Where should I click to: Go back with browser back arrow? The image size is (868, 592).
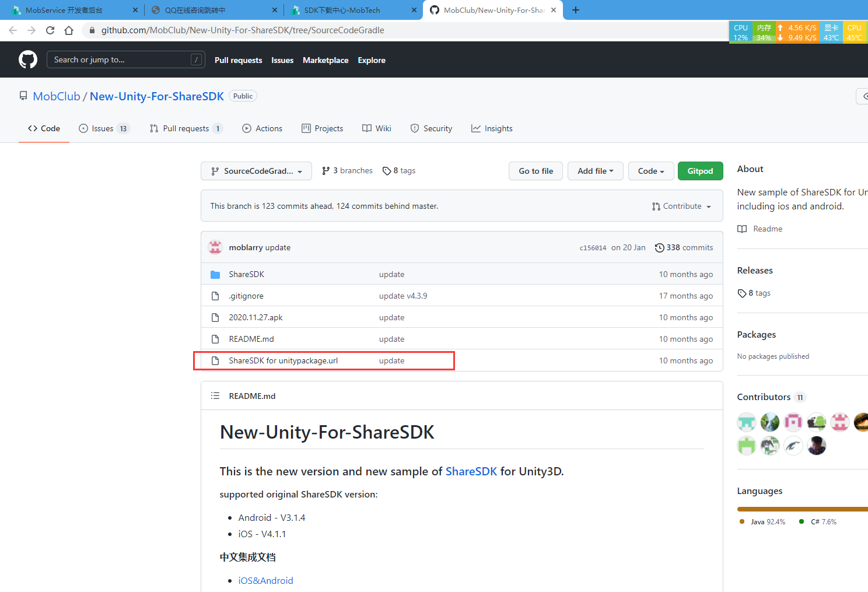13,30
